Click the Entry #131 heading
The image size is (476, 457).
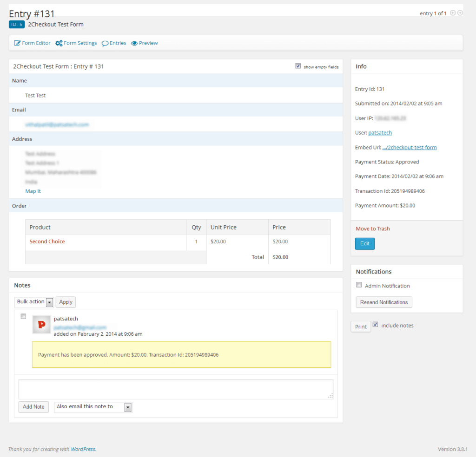[x=32, y=14]
